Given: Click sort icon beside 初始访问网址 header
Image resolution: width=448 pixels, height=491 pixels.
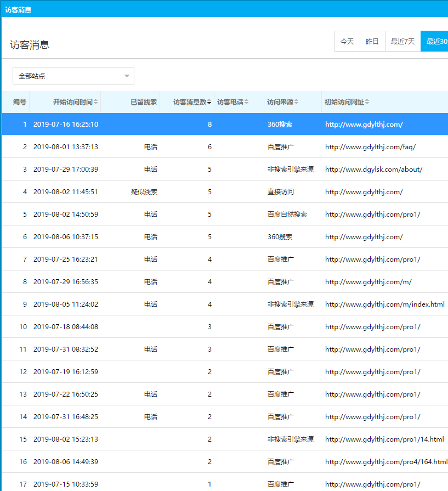Looking at the screenshot, I should pyautogui.click(x=367, y=102).
